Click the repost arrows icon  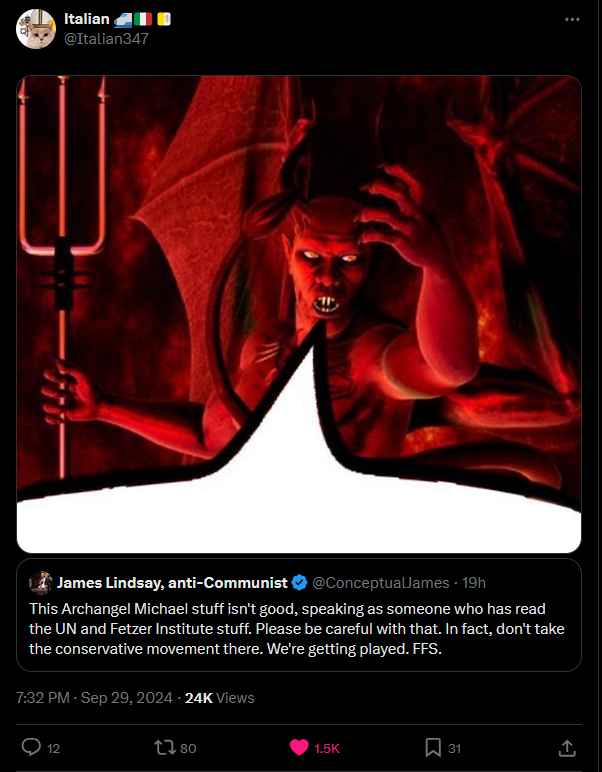click(164, 748)
